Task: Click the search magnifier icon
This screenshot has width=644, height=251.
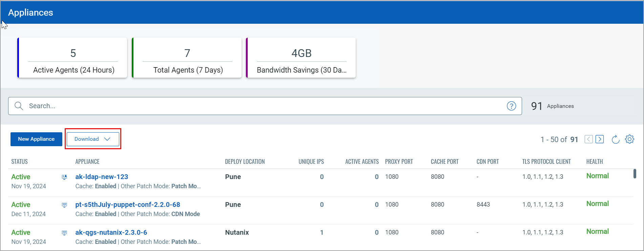Action: coord(19,106)
